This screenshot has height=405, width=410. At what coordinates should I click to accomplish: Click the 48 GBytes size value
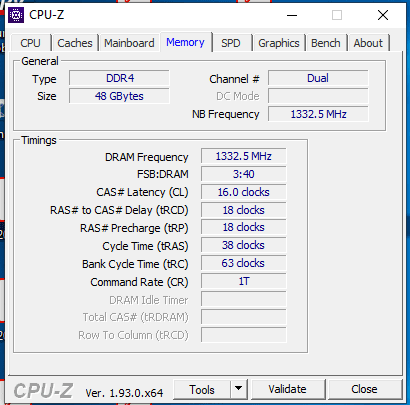(119, 96)
